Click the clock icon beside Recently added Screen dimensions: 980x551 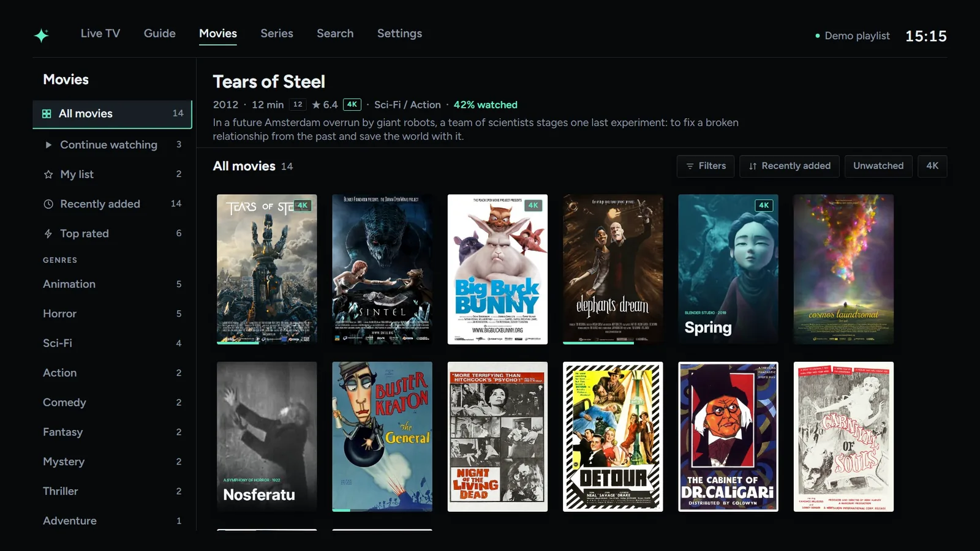point(48,204)
